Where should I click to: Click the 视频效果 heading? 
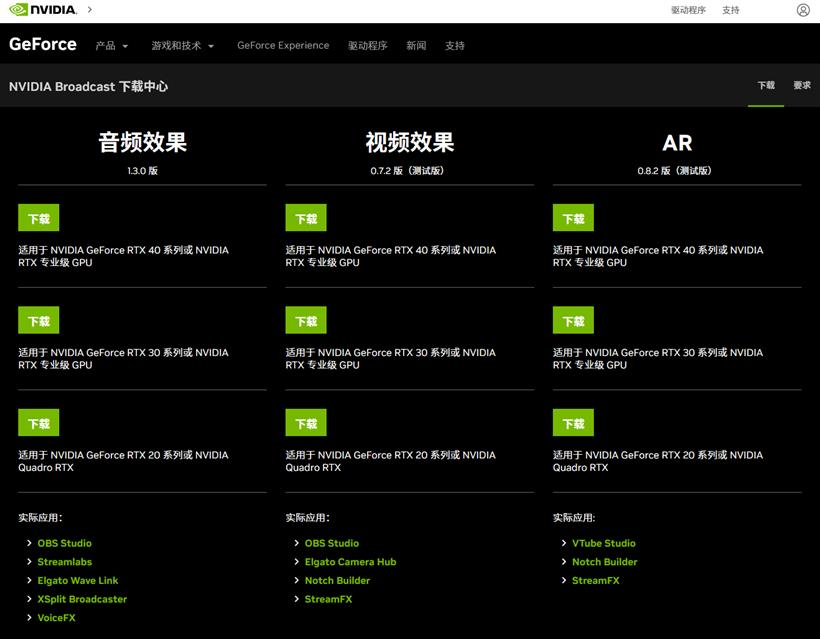(410, 142)
